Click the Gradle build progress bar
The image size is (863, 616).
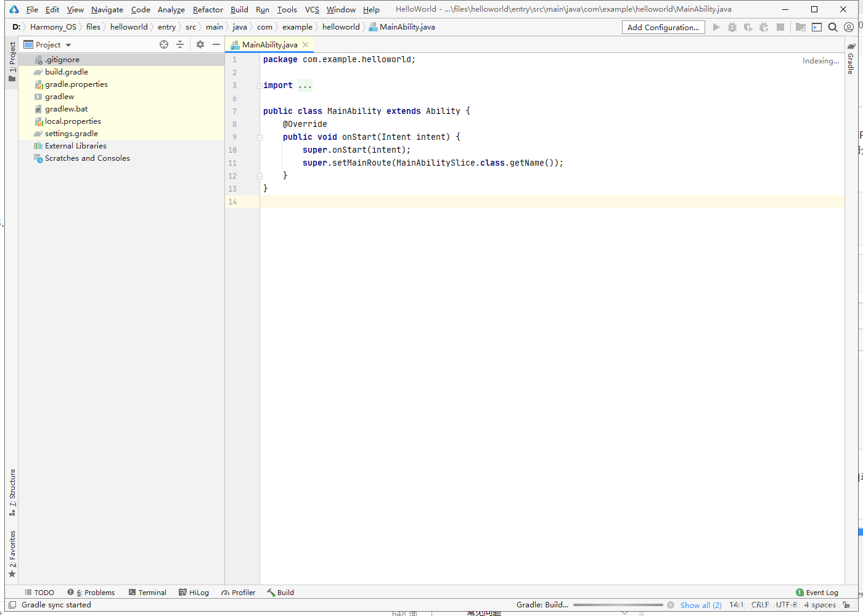618,605
